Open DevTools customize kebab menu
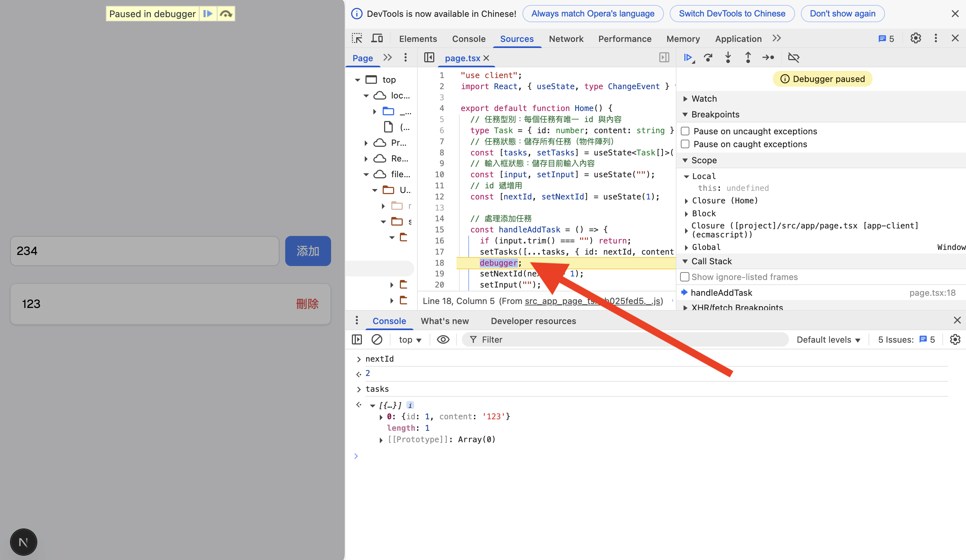966x560 pixels. [936, 38]
